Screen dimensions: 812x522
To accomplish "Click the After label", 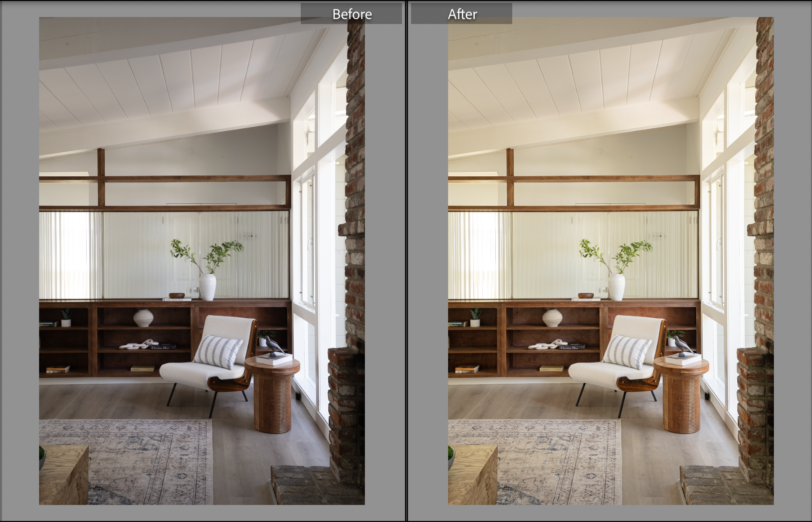I will [462, 14].
